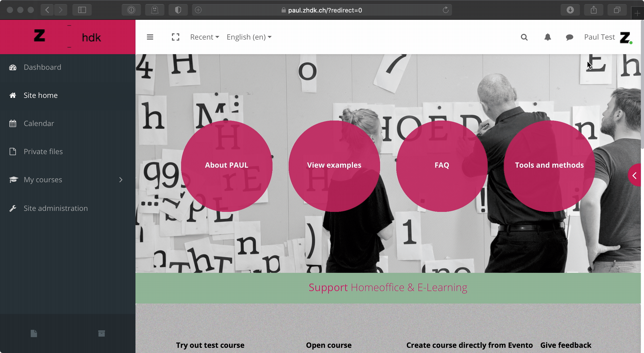Select Calendar in the sidebar
644x353 pixels.
(39, 123)
